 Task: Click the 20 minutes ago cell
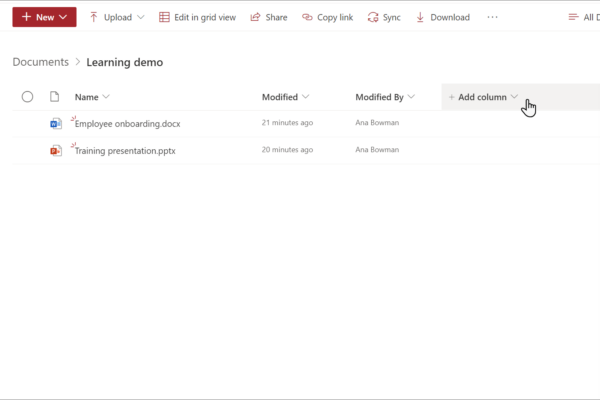tap(287, 150)
